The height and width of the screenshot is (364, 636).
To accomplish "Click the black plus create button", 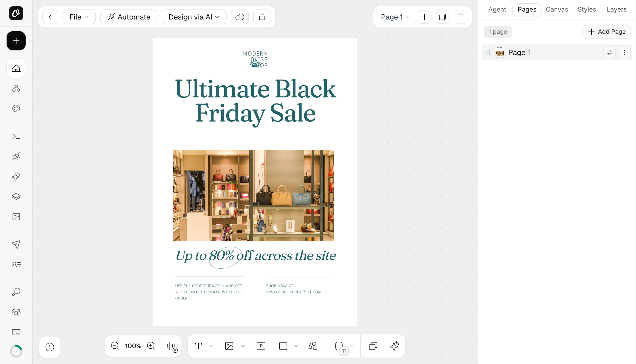I will coord(16,41).
